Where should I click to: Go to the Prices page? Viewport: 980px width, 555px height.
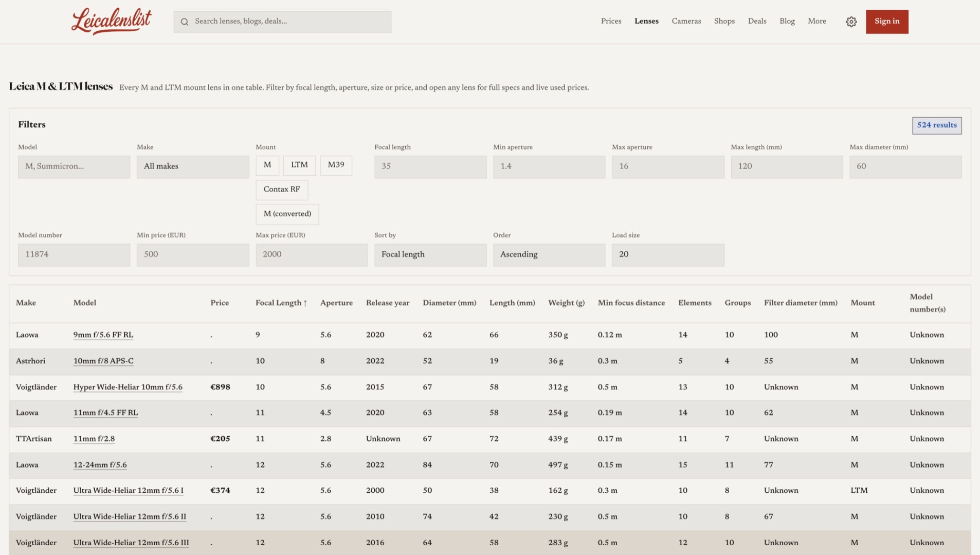point(611,21)
